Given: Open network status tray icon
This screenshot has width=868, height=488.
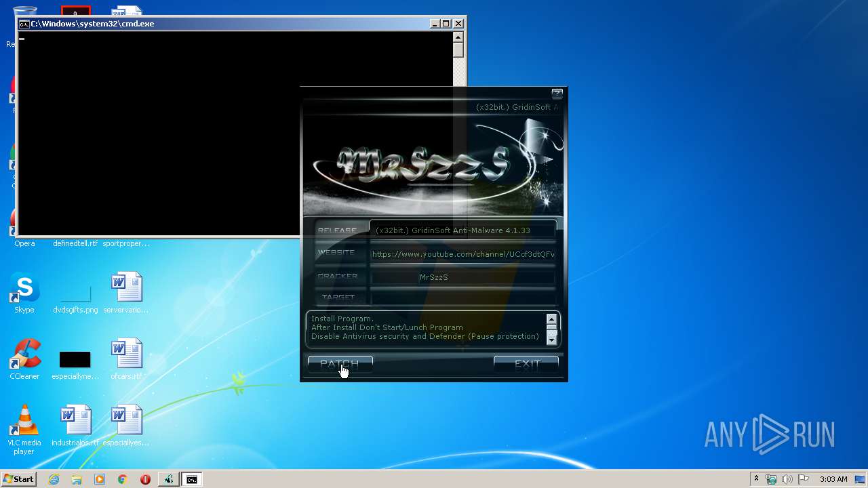Looking at the screenshot, I should 771,479.
